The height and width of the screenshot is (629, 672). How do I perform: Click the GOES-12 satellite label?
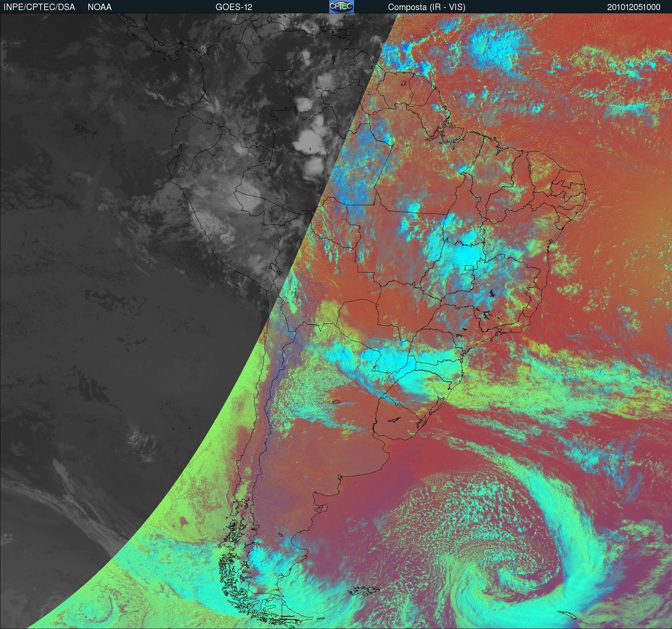click(x=234, y=7)
